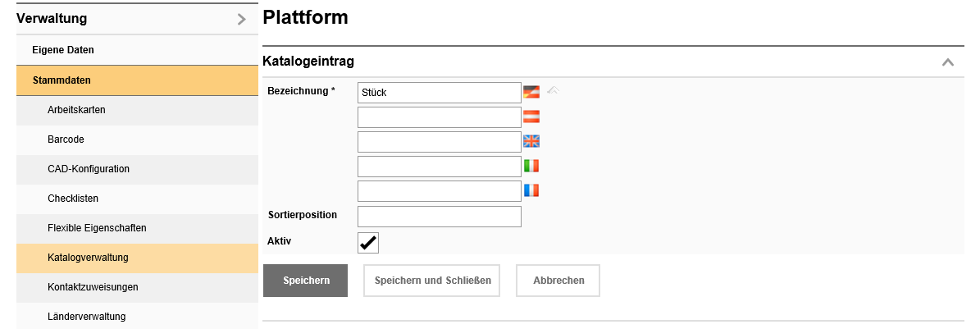Click the German flag icon
The height and width of the screenshot is (329, 980).
(x=531, y=92)
